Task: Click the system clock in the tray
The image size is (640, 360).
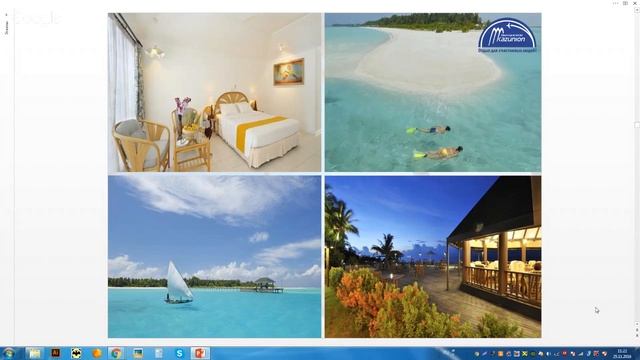Action: (x=622, y=353)
